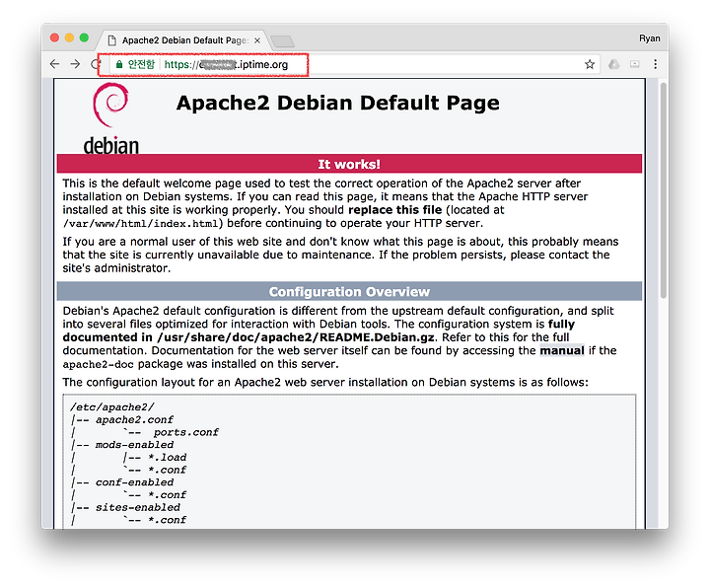The image size is (710, 588).
Task: Click the Ryan profile button
Action: (649, 38)
